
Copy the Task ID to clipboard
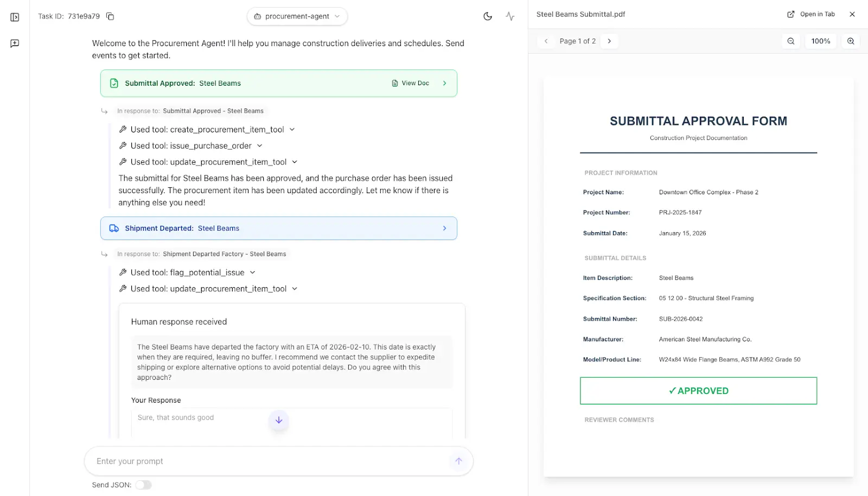[x=110, y=16]
